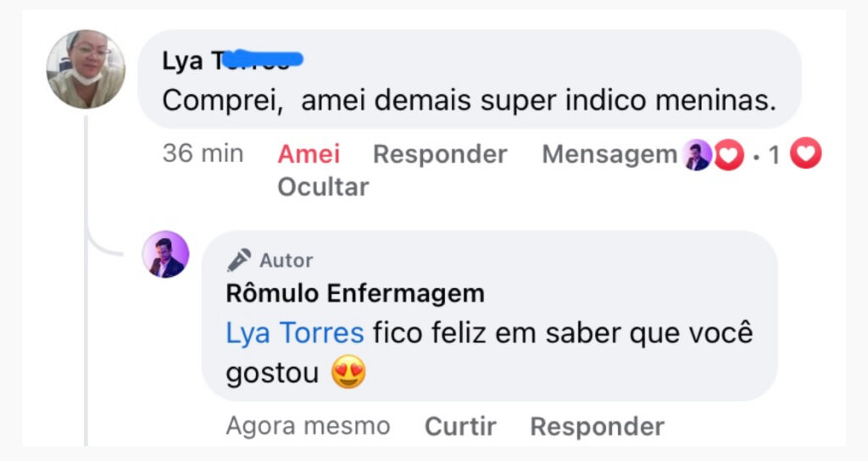Click the 36 min timestamp
Viewport: 868px width, 461px height.
tap(203, 154)
